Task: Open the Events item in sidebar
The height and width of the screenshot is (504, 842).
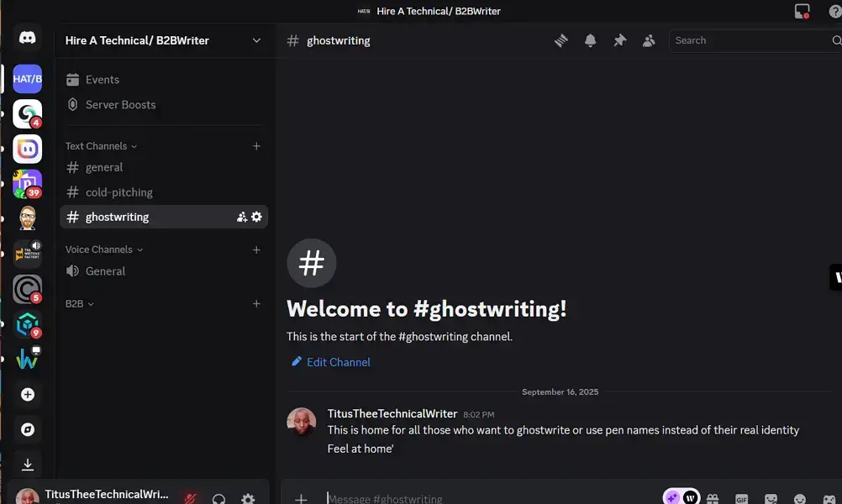Action: coord(103,80)
